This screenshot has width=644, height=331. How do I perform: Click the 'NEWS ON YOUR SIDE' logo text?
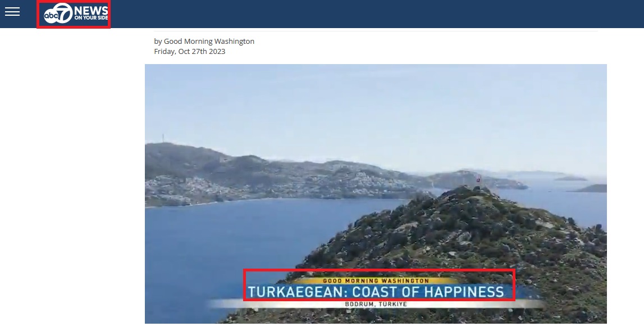click(90, 13)
